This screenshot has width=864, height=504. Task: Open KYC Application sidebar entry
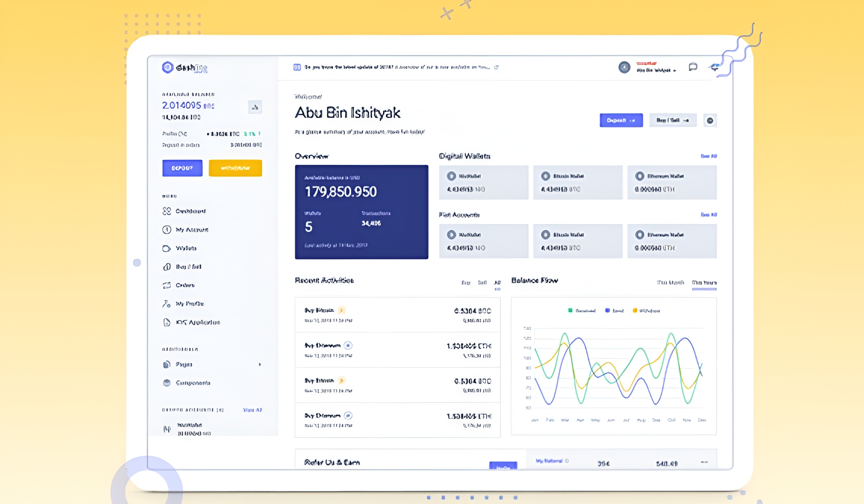point(198,323)
